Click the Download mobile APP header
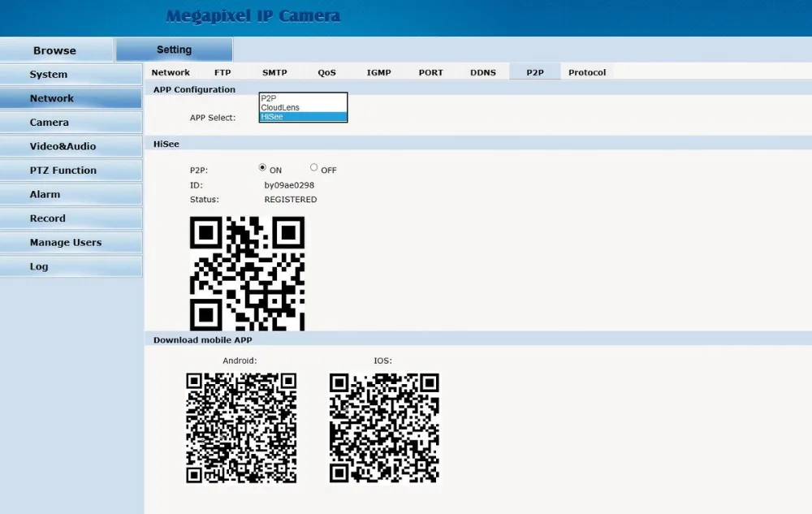Screen dimensions: 812x514 coord(202,340)
